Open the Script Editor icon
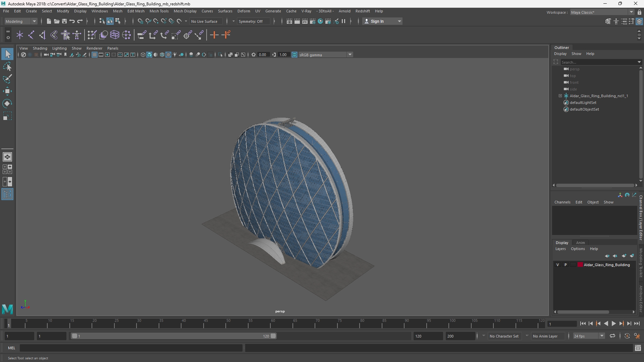Image resolution: width=644 pixels, height=362 pixels. 638,348
